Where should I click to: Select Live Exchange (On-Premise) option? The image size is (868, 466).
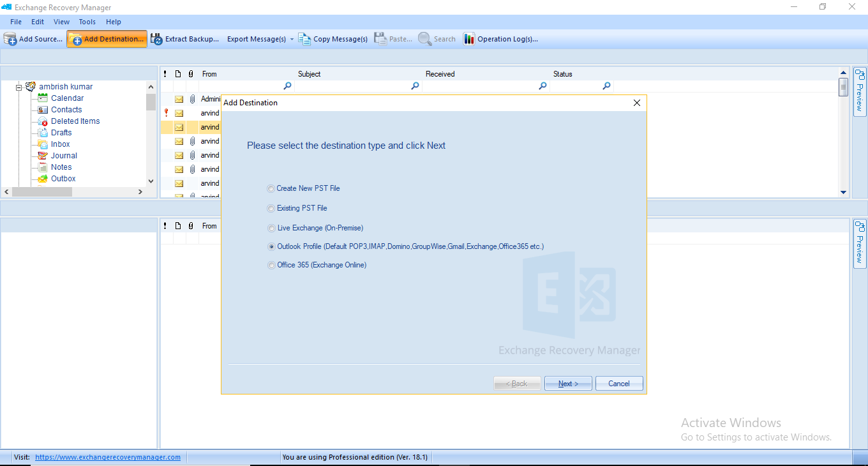click(271, 229)
